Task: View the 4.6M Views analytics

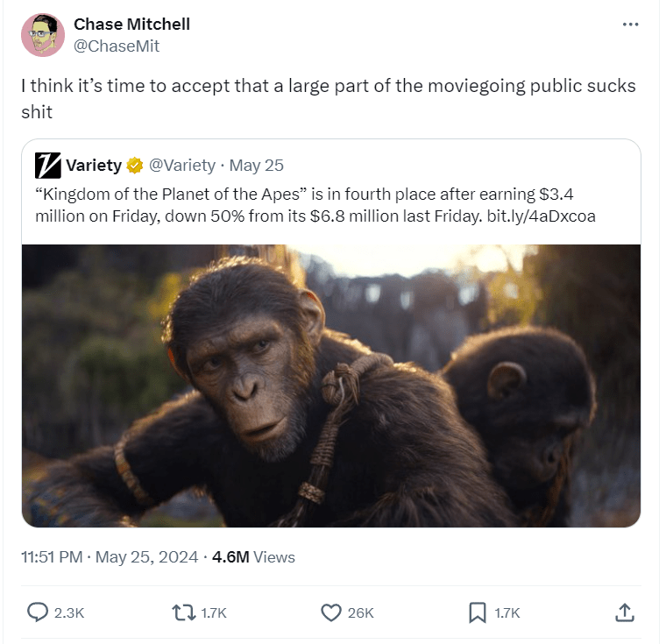Action: pos(253,556)
